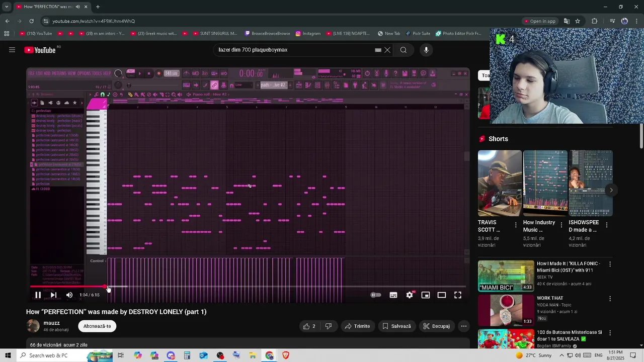Image resolution: width=644 pixels, height=362 pixels.
Task: Go to YouTube home logo
Action: 40,50
